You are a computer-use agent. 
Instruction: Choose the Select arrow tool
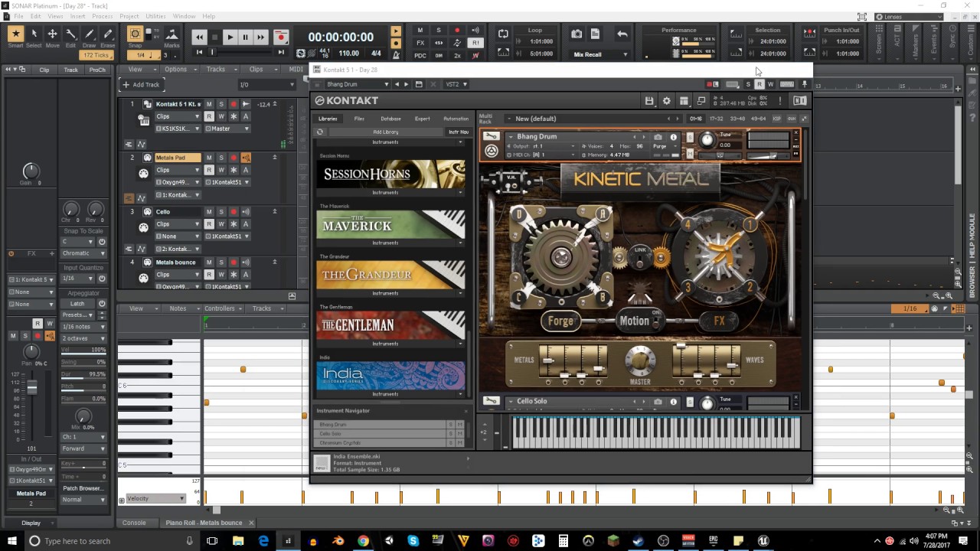(x=34, y=34)
